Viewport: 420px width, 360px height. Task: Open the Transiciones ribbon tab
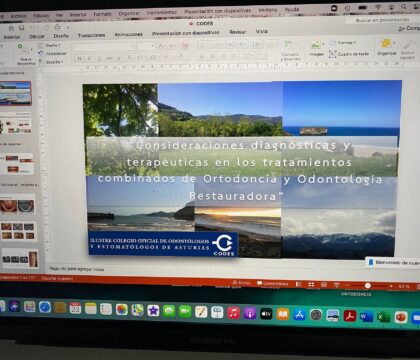tap(91, 35)
